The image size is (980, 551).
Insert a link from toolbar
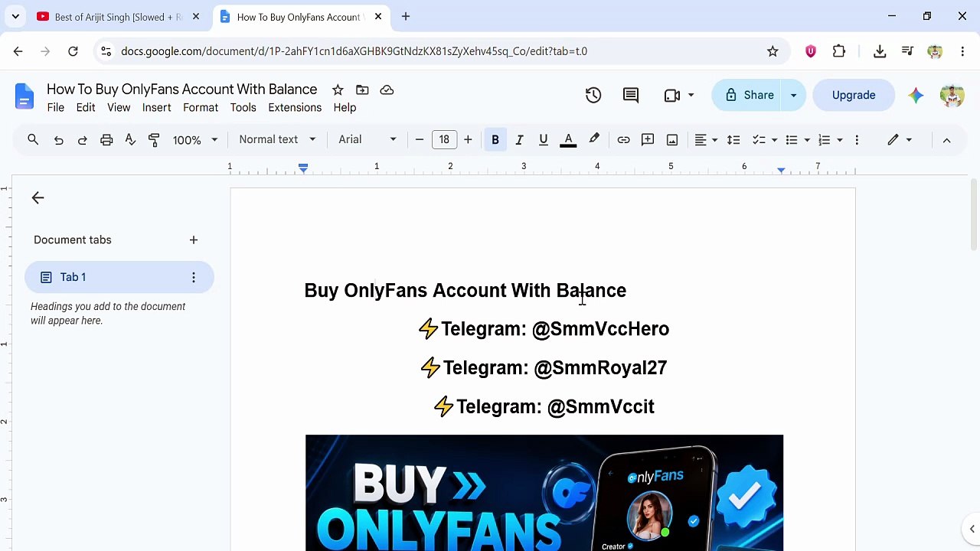(x=623, y=139)
